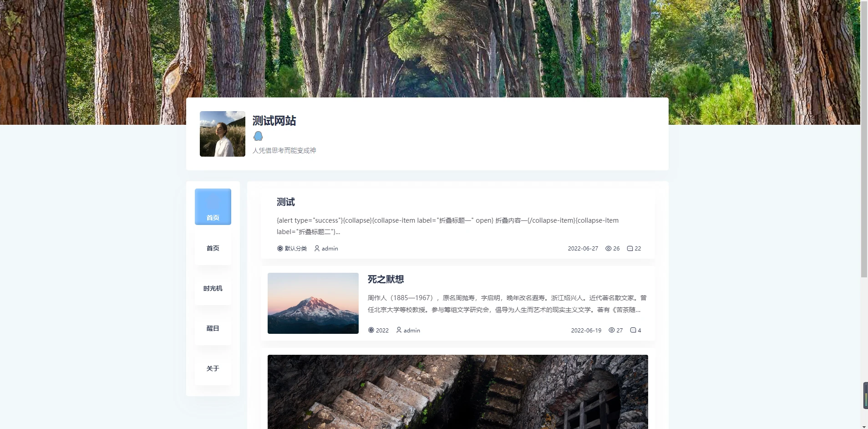Screen dimensions: 868x429
Task: Click the eye views icon next to 26
Action: coord(608,249)
